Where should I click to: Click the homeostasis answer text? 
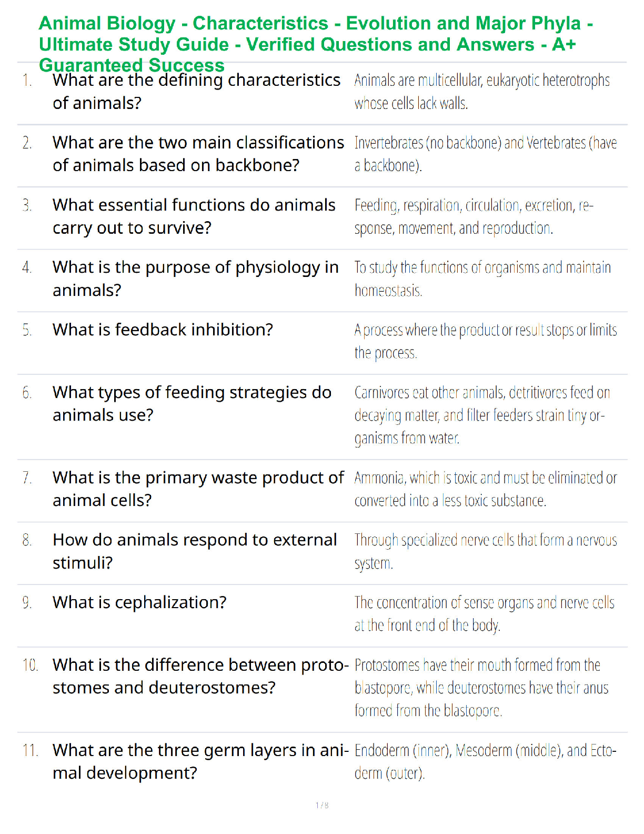(482, 279)
